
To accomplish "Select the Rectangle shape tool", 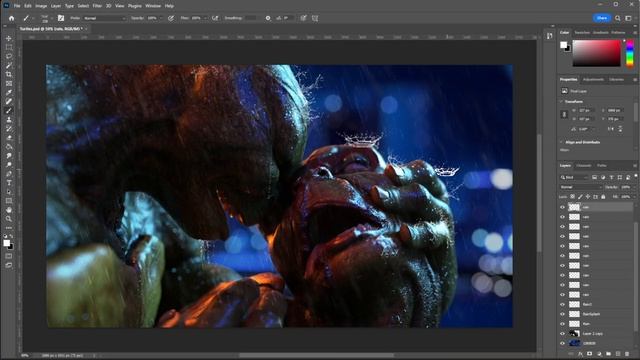I will coord(9,201).
